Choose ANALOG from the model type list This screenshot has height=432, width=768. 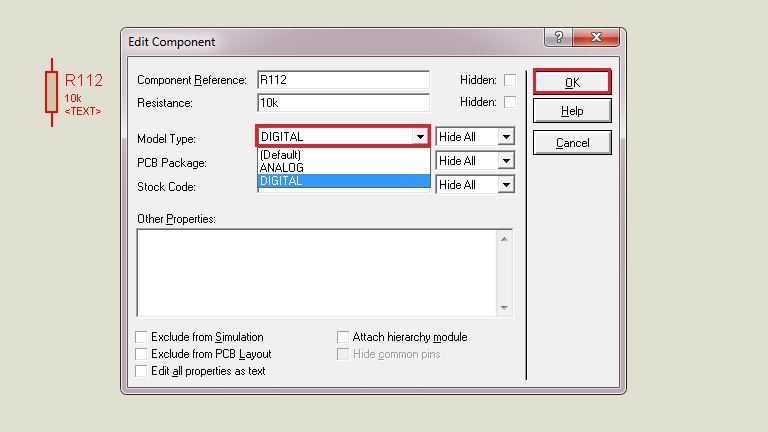(x=282, y=168)
